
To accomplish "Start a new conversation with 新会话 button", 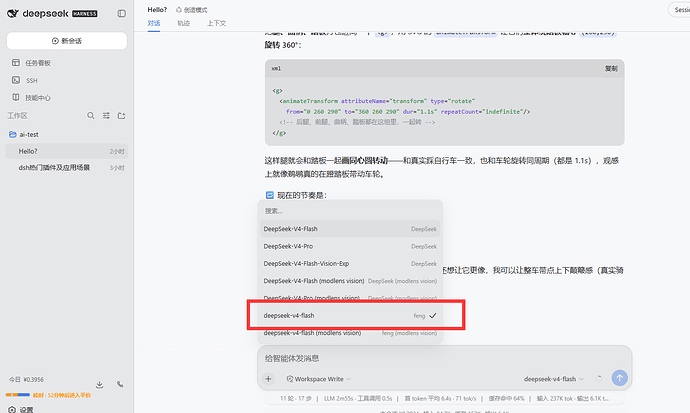I will [67, 41].
